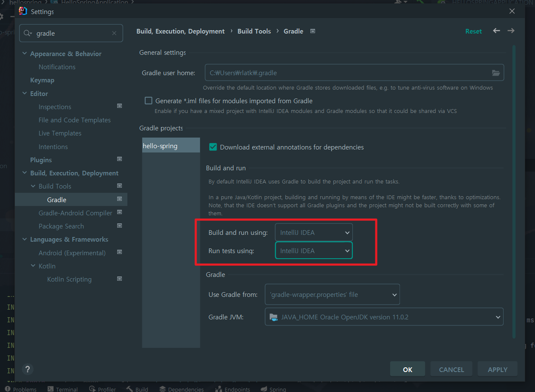The height and width of the screenshot is (392, 535).
Task: Click the project-level icon beside Gradle breadcrumb
Action: pyautogui.click(x=313, y=31)
